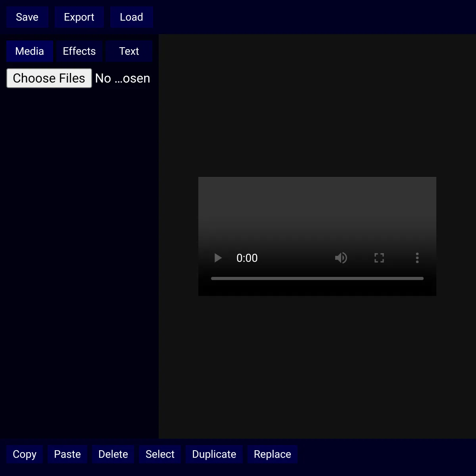Open the Effects tab
The width and height of the screenshot is (476, 476).
pos(79,51)
